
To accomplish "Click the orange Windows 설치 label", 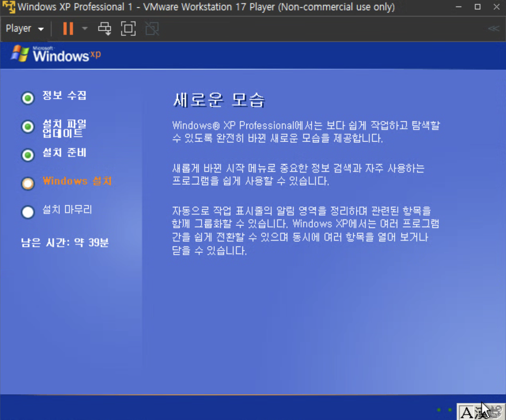I will tap(77, 181).
